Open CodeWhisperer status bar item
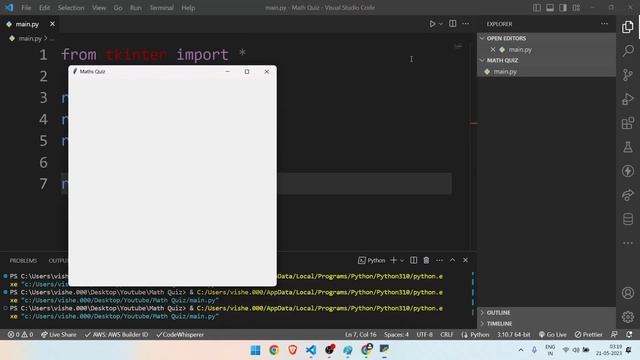Screen dimensions: 640x360 coord(180,335)
